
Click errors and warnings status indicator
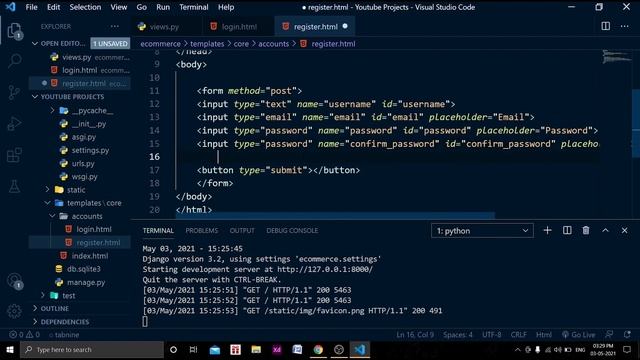point(24,335)
